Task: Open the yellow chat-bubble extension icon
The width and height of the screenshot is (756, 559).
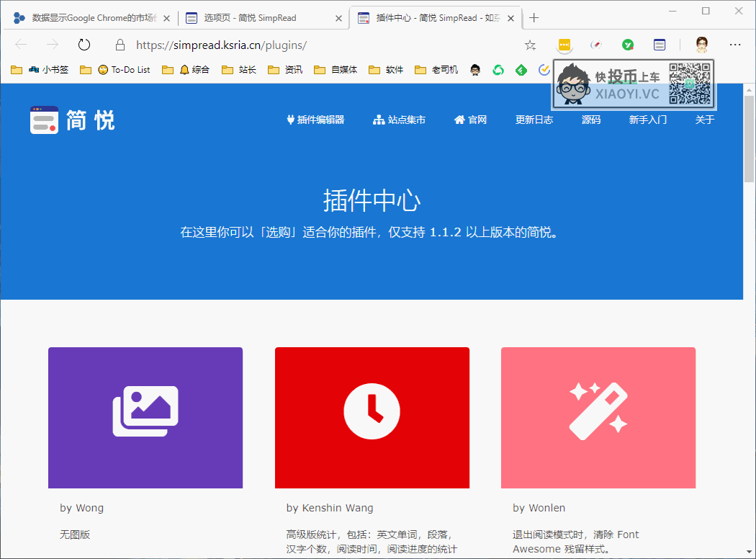Action: [x=564, y=45]
